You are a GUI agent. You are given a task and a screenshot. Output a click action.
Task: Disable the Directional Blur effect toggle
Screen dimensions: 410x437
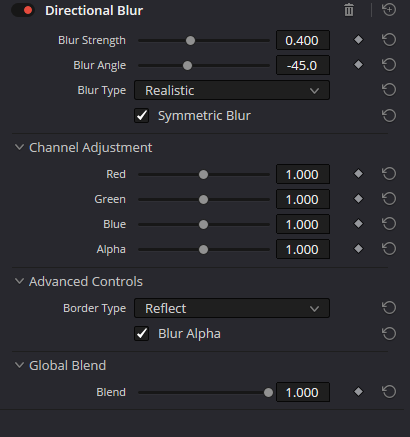(23, 10)
